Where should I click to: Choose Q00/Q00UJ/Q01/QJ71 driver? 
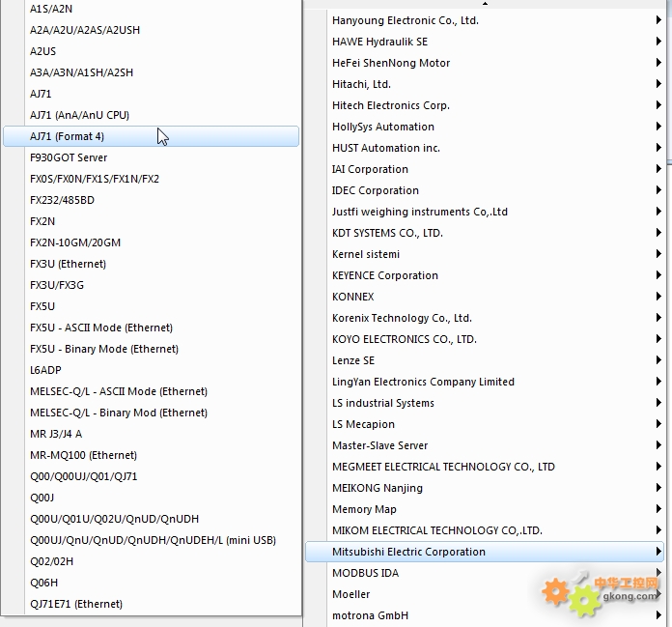point(151,476)
